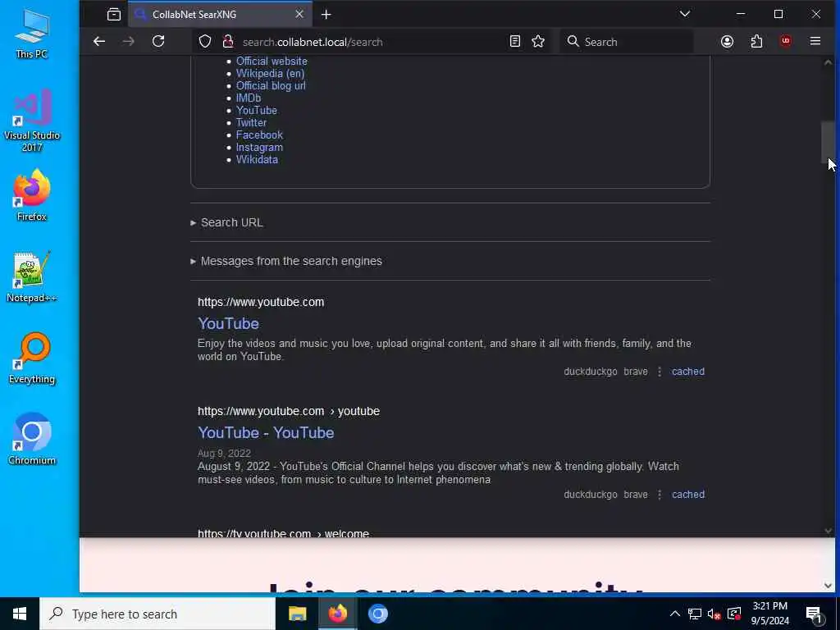Click the page scrollbar thumb
This screenshot has height=630, width=840.
(x=829, y=142)
